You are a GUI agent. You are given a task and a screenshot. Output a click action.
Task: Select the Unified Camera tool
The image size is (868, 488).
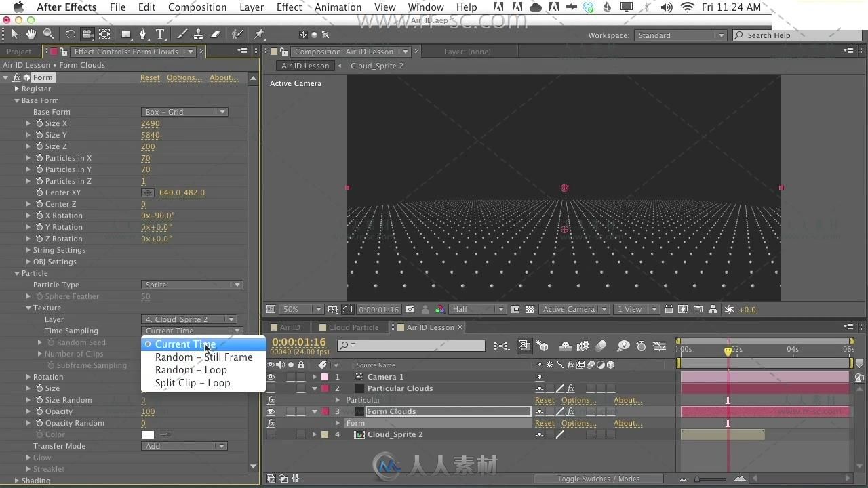coord(87,34)
